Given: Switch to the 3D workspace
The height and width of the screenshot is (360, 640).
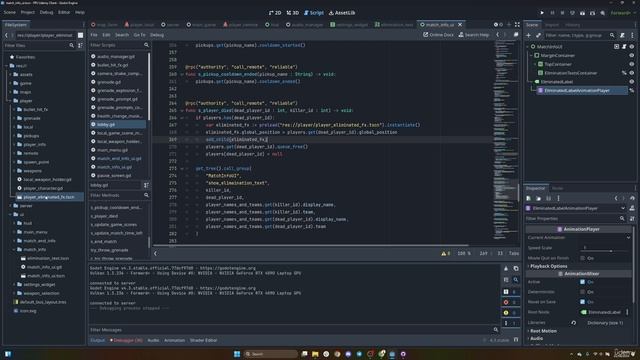Looking at the screenshot, I should (293, 13).
